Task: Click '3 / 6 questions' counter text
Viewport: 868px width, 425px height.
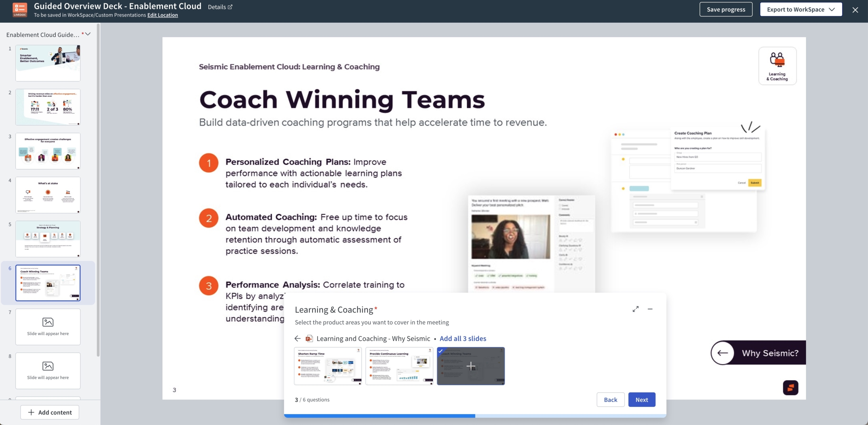Action: pyautogui.click(x=312, y=400)
